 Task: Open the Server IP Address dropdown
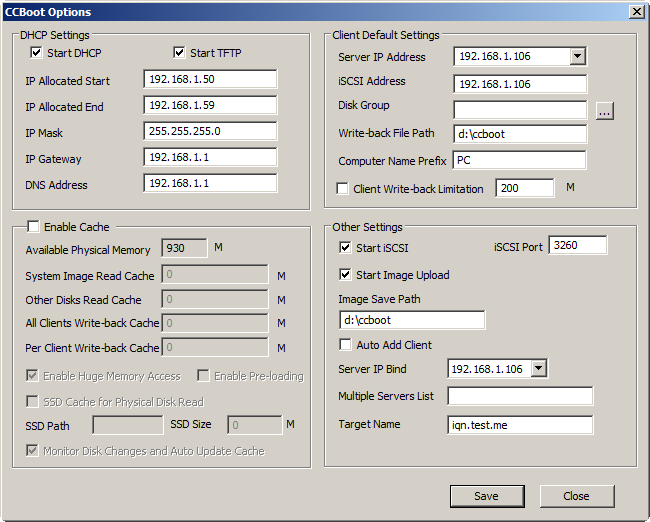coord(577,57)
